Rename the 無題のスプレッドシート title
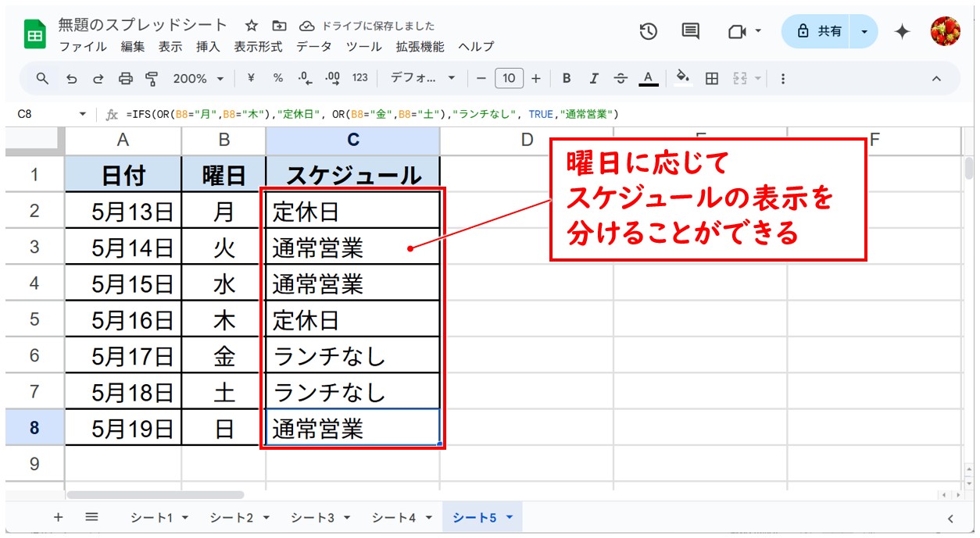Viewport: 980px width, 538px height. tap(143, 25)
